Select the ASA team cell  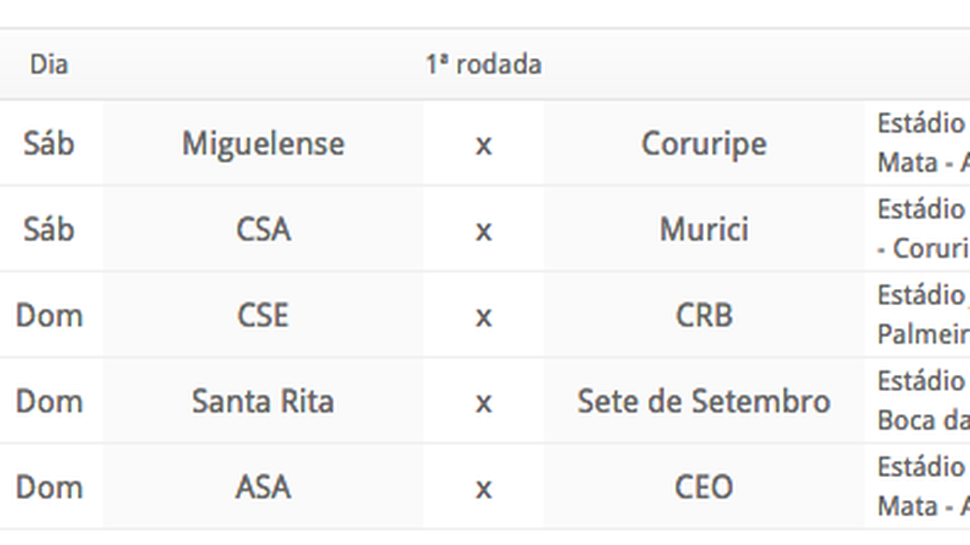click(264, 487)
